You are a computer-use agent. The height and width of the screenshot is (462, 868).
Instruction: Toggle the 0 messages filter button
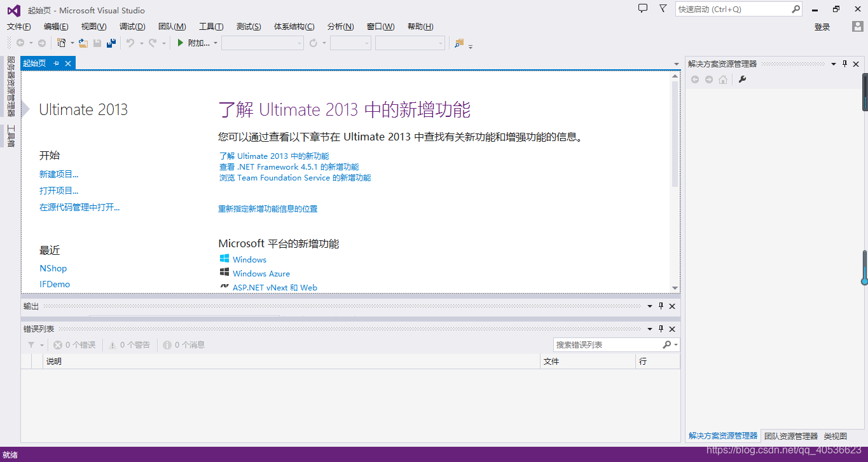pos(184,345)
